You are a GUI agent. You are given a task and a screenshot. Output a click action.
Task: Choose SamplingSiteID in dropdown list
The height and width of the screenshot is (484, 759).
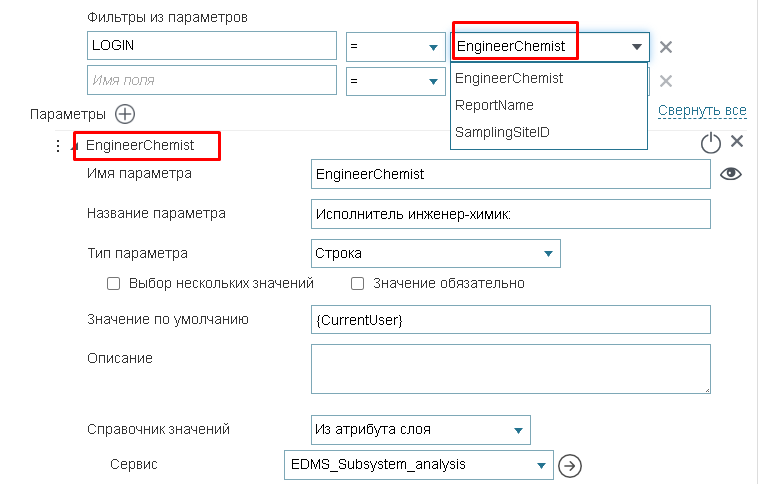pyautogui.click(x=502, y=132)
